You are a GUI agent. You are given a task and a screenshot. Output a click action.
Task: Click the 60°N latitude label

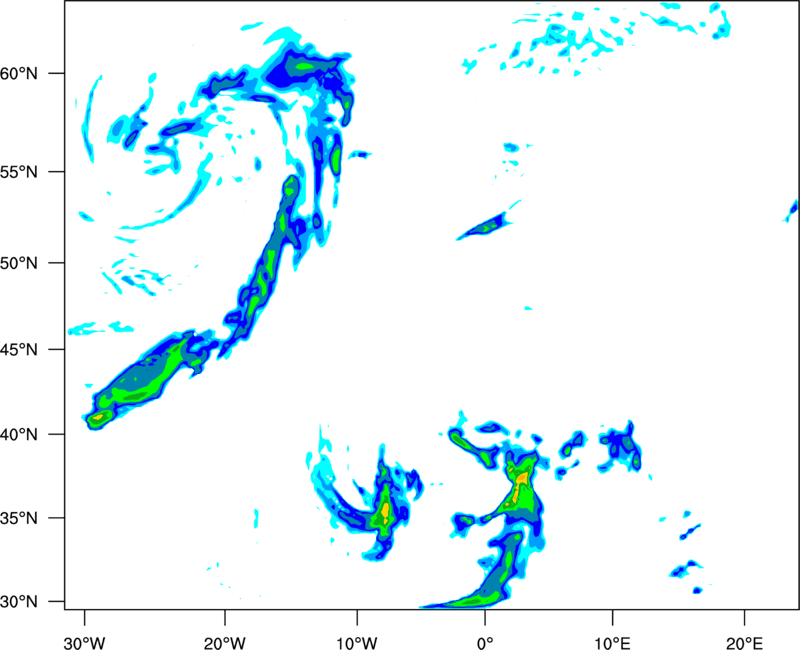click(x=19, y=74)
